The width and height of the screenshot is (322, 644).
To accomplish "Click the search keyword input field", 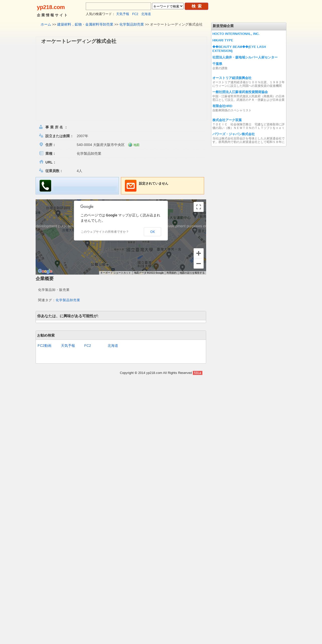I will click(x=118, y=6).
